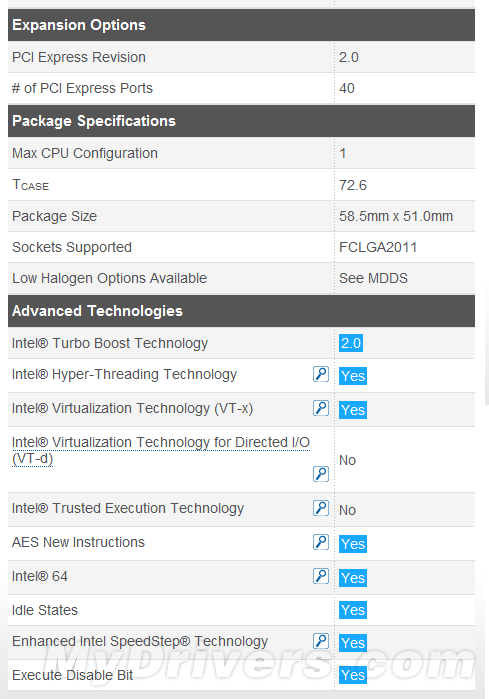The height and width of the screenshot is (699, 489).
Task: Click highlighted Yes for Hyper-Threading
Action: click(353, 376)
